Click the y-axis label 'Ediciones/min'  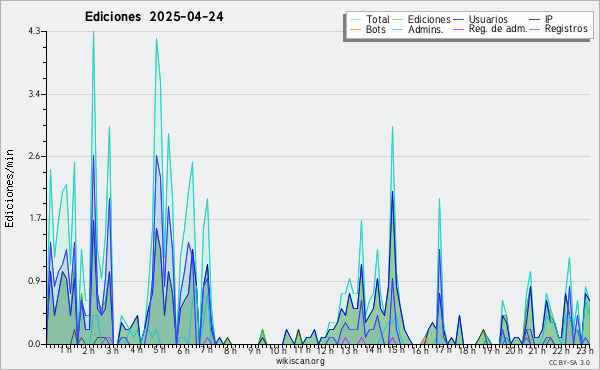[x=9, y=188]
